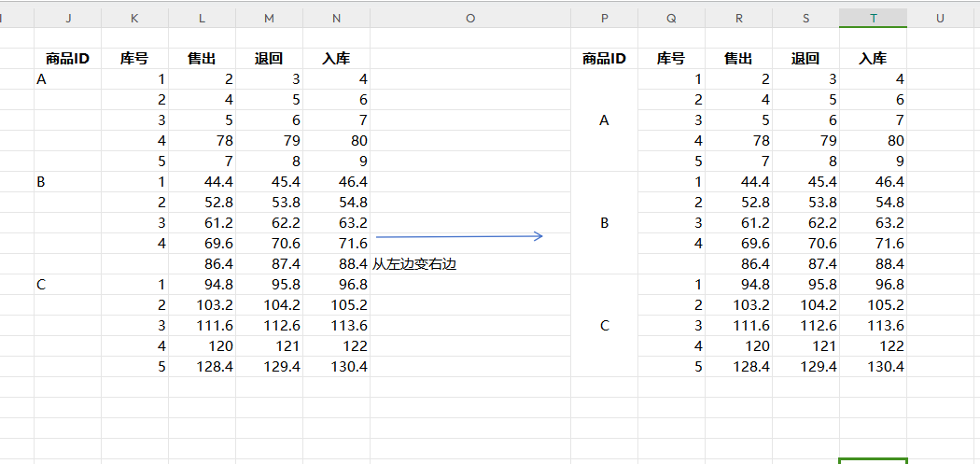Select 商品ID header cell in column J
Viewport: 980px width, 464px height.
(x=67, y=58)
